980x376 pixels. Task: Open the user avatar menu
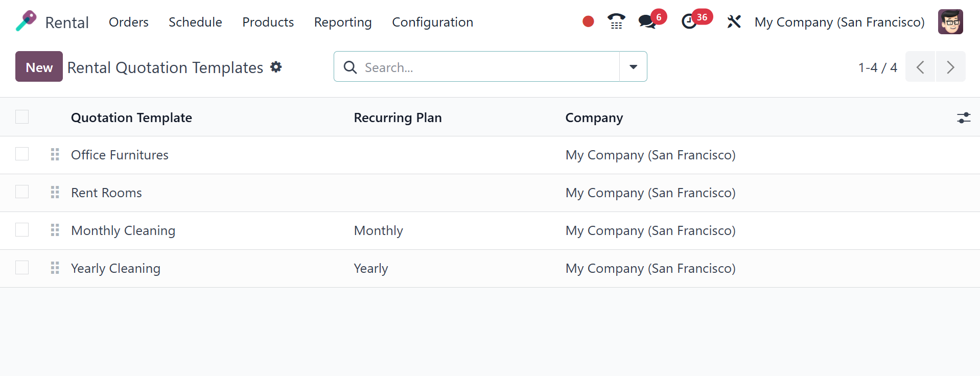point(950,22)
